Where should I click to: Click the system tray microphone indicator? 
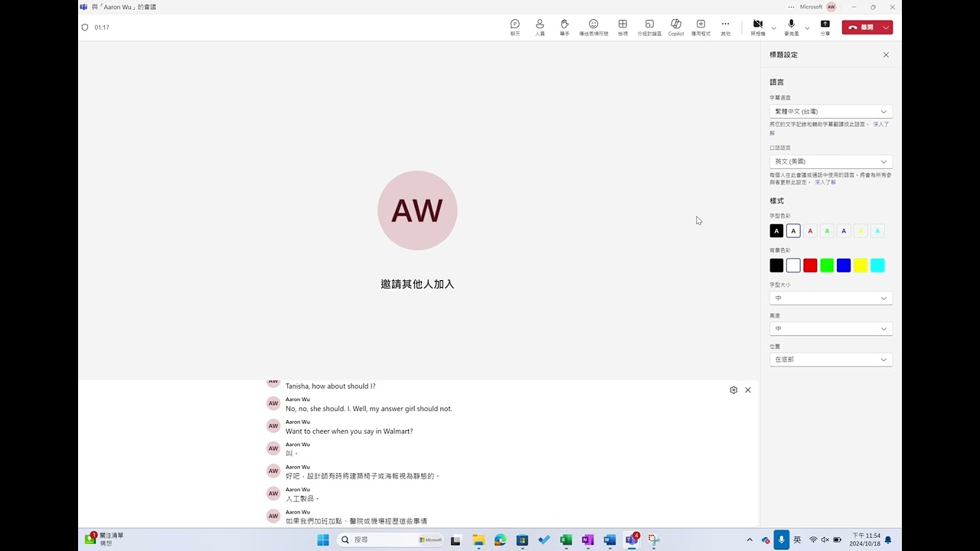click(x=781, y=540)
